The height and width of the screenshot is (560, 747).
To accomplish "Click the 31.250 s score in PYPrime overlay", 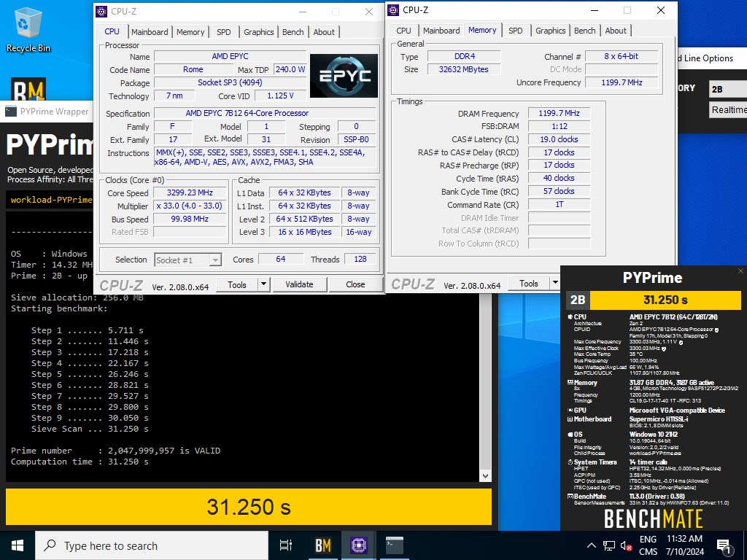I will click(x=665, y=300).
